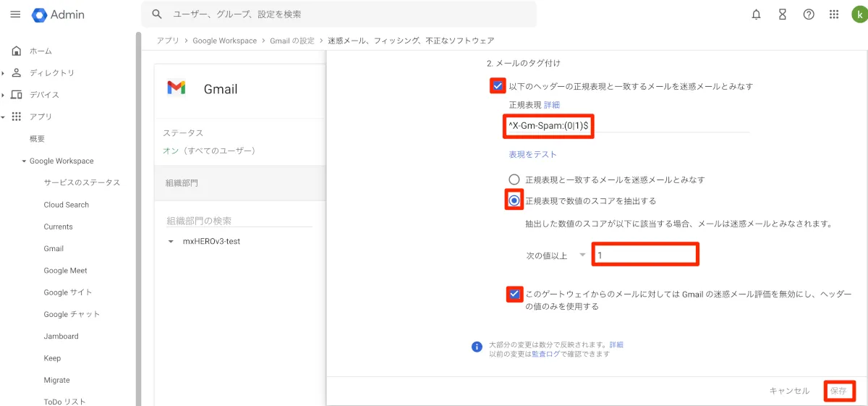Collapse the アプリ sidebar section

coord(3,117)
